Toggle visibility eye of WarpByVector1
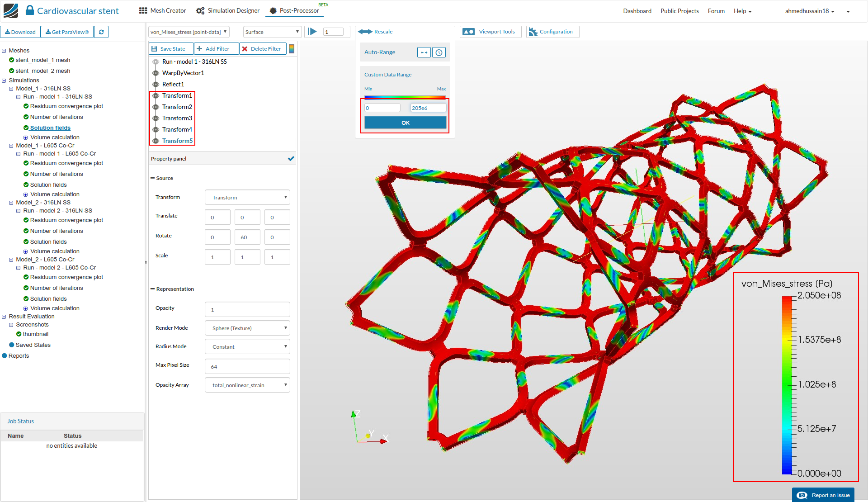868x502 pixels. coord(156,73)
